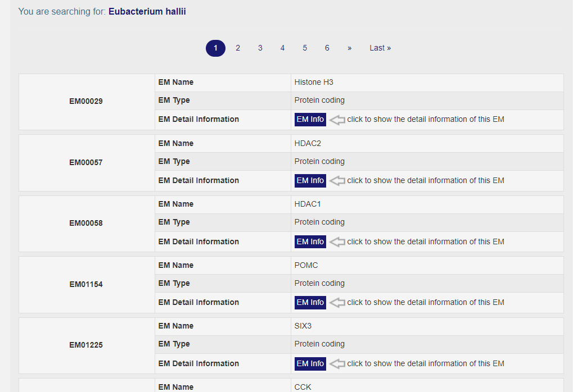Image resolution: width=573 pixels, height=392 pixels.
Task: Go to results page 6
Action: coord(327,48)
